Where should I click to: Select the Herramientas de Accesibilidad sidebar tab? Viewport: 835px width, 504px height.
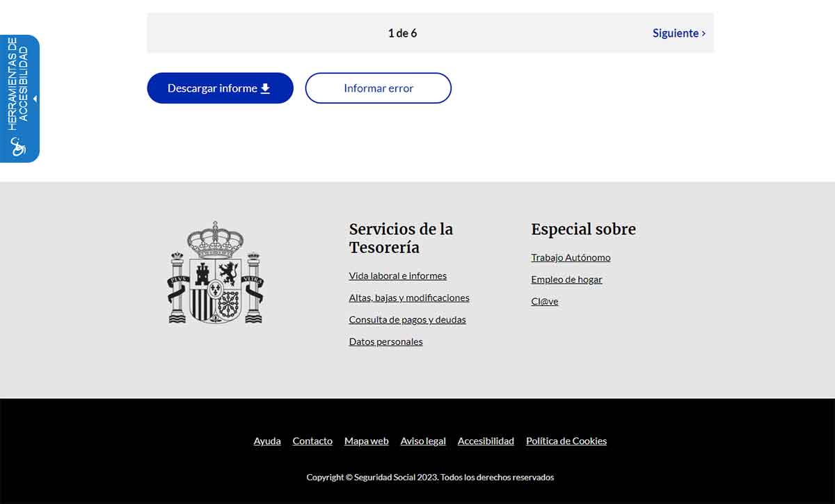click(19, 90)
